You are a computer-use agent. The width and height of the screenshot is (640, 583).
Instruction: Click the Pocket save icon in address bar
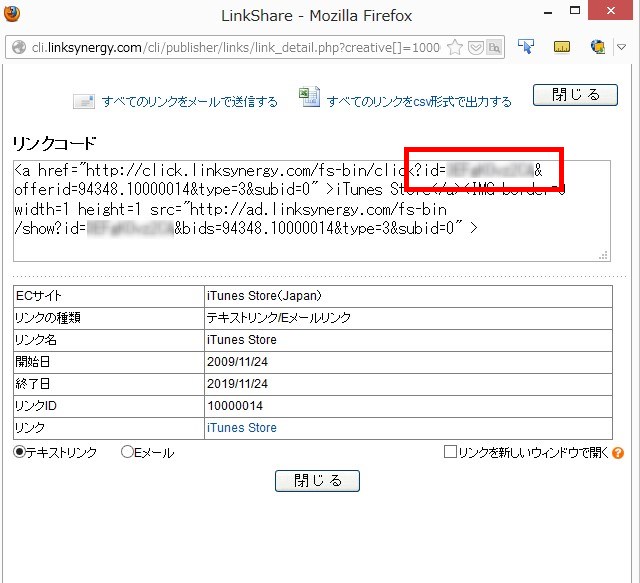(475, 48)
